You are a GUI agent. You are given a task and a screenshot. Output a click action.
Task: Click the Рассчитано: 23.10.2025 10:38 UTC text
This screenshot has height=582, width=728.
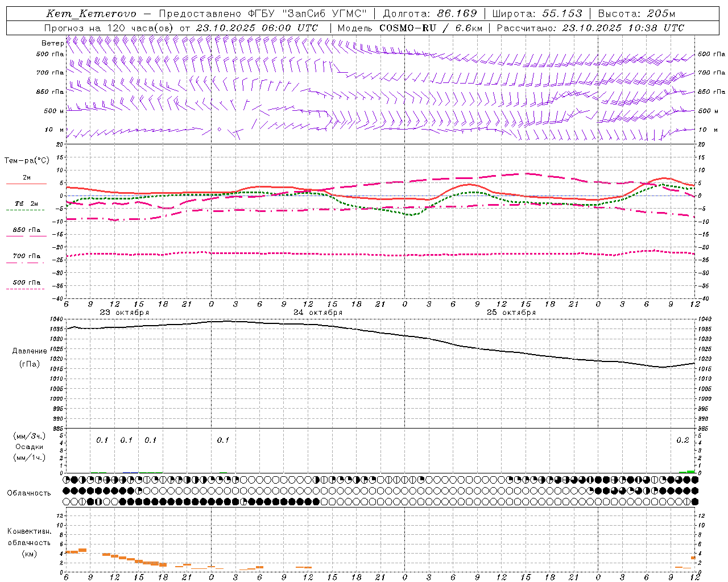[590, 28]
